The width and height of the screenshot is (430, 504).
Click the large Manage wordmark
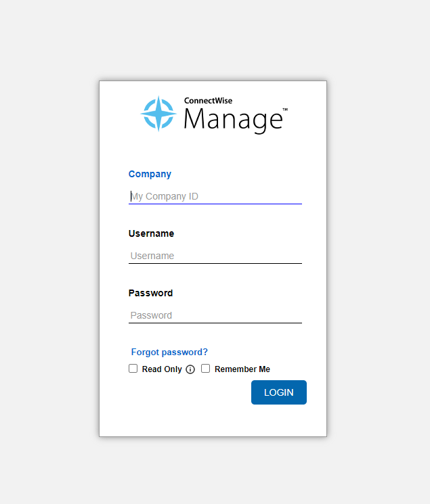pyautogui.click(x=232, y=120)
